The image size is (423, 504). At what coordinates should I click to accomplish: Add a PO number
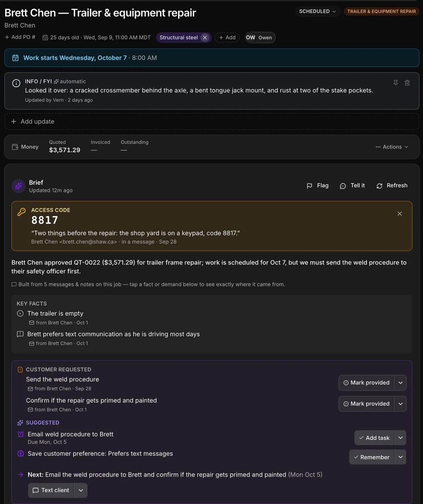click(20, 37)
